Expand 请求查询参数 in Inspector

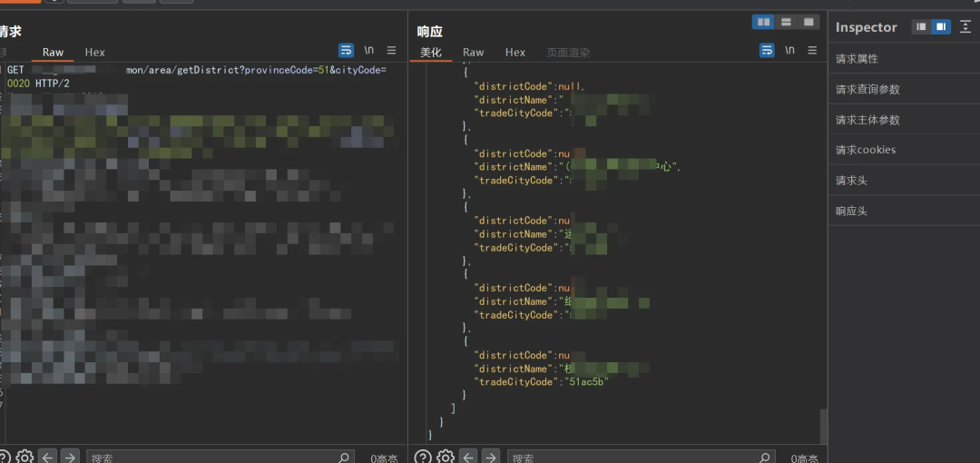pyautogui.click(x=904, y=90)
